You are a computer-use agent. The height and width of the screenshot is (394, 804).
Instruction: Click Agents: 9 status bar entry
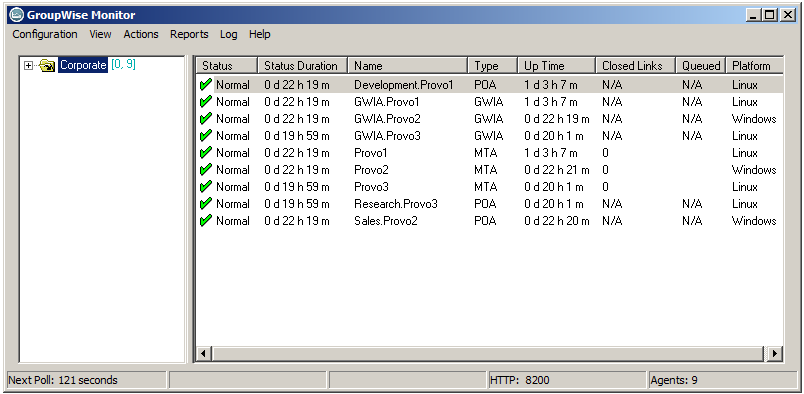722,380
